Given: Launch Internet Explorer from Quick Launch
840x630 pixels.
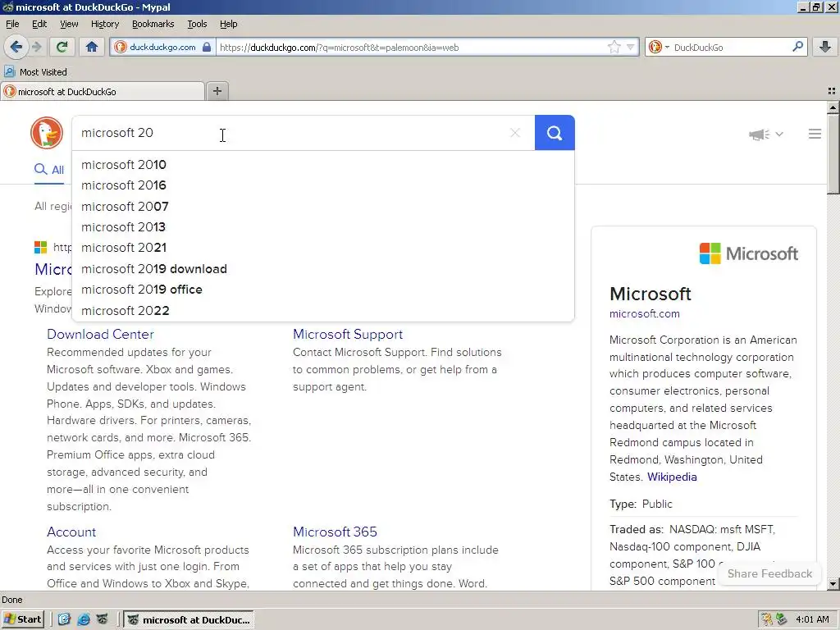Looking at the screenshot, I should [84, 619].
